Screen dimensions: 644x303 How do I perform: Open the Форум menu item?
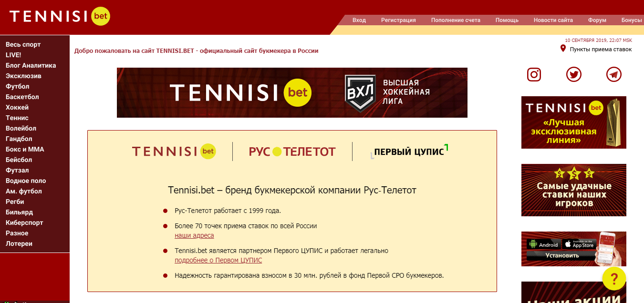pos(597,20)
